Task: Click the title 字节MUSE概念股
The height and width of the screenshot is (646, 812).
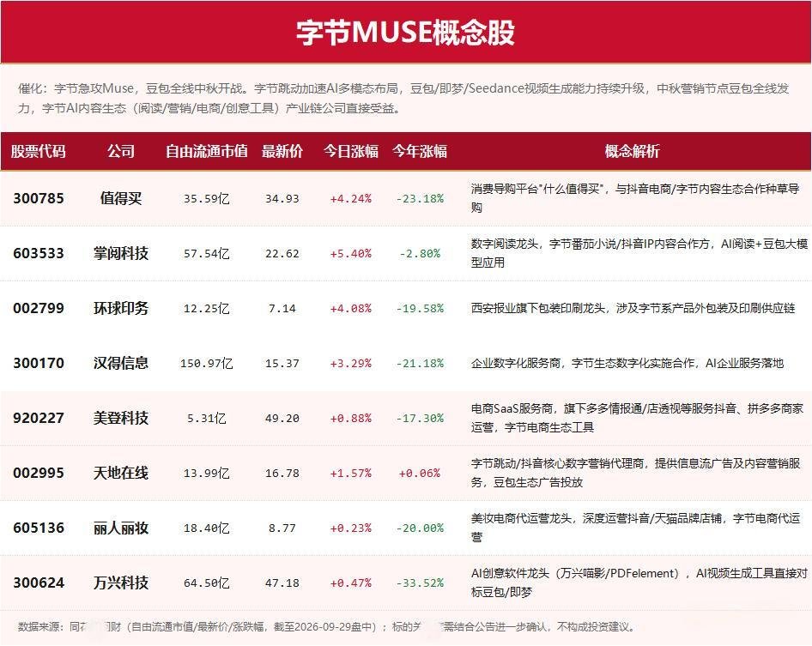Action: pos(405,32)
